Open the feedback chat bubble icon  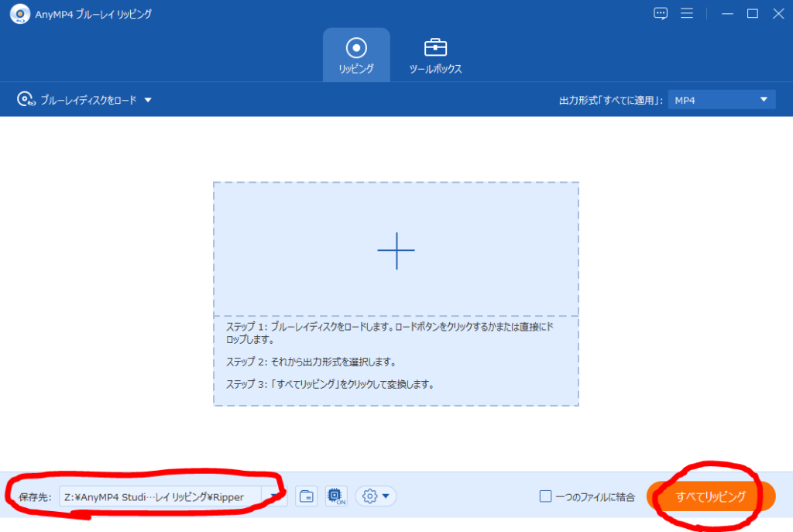[x=660, y=13]
